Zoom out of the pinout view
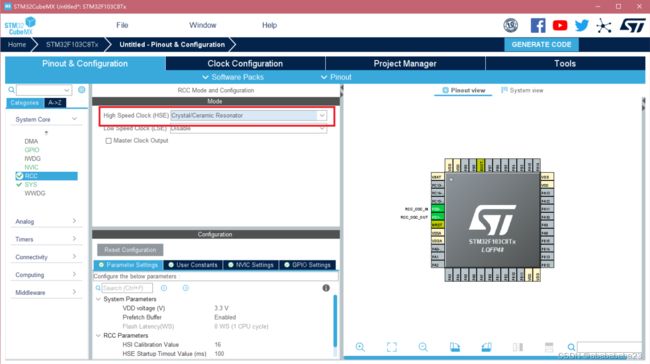 [423, 347]
